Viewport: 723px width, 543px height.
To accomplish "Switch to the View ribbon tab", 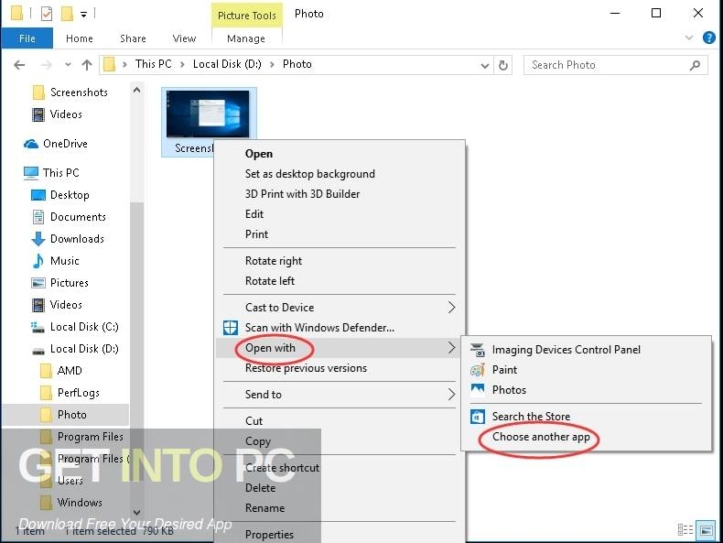I will pyautogui.click(x=184, y=38).
